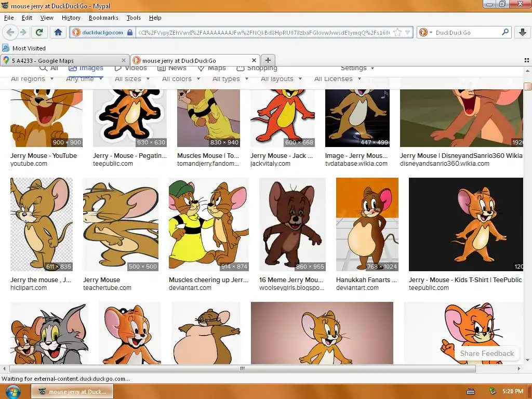
Task: Open the Bookmarks menu
Action: click(103, 18)
